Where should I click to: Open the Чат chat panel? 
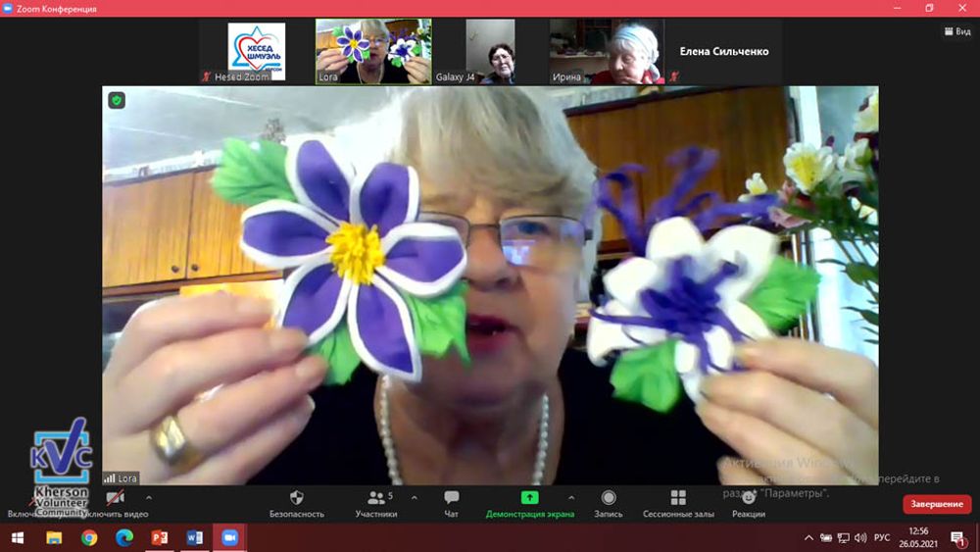[451, 504]
